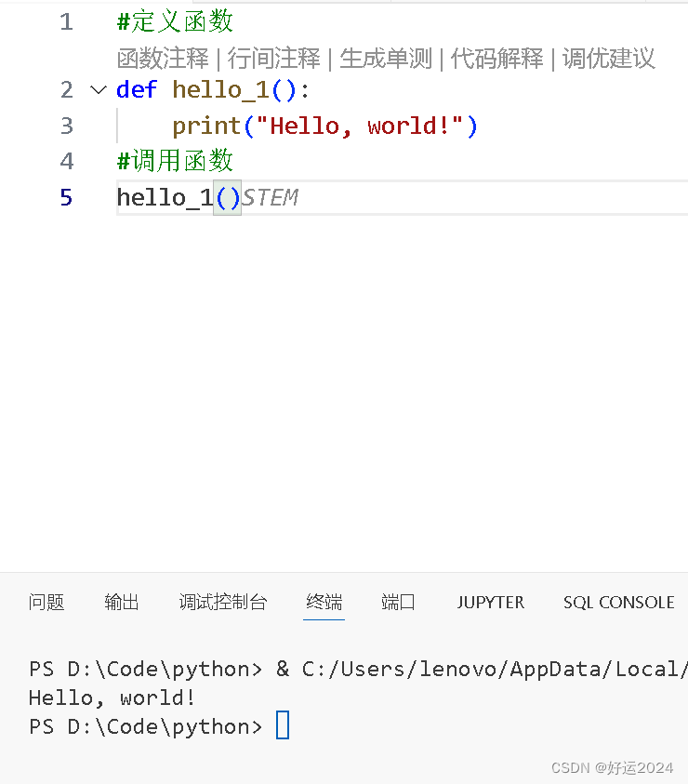The image size is (688, 784).
Task: Collapse the hello_1 function fold chevron
Action: point(97,90)
